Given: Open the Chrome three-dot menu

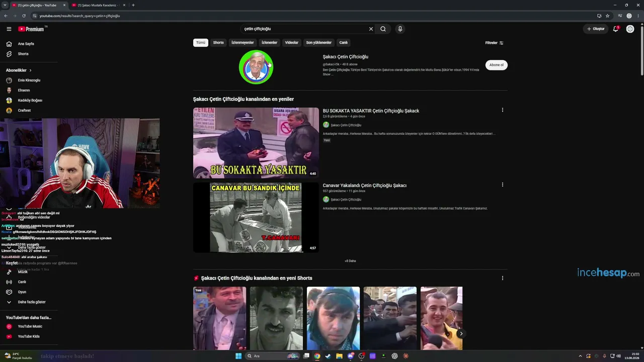Looking at the screenshot, I should (x=638, y=16).
